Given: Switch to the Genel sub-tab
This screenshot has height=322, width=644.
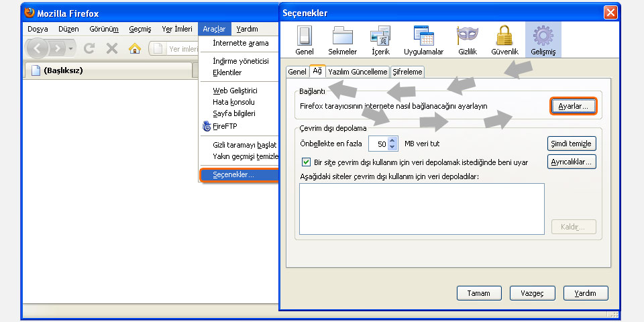Looking at the screenshot, I should tap(297, 72).
